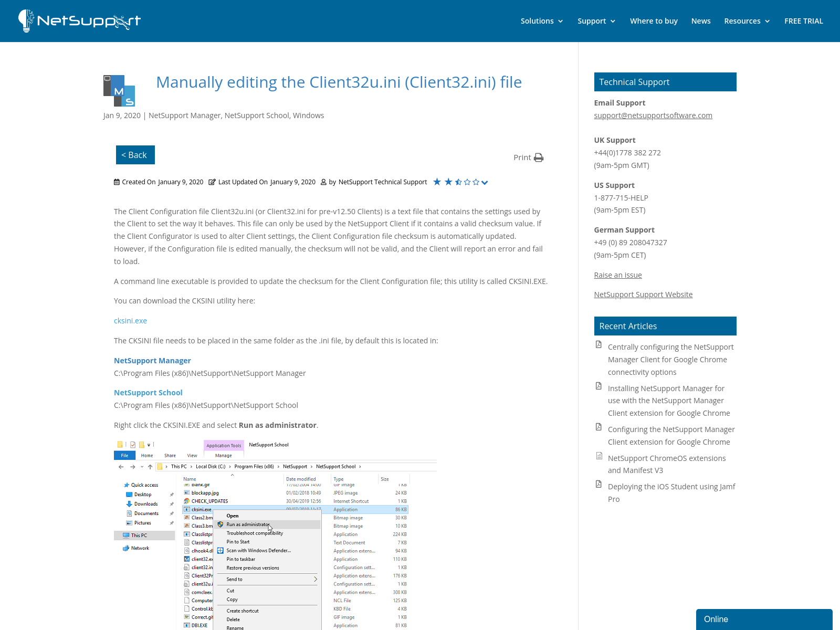Open NetSupport Manager category link
Viewport: 840px width, 630px height.
185,115
